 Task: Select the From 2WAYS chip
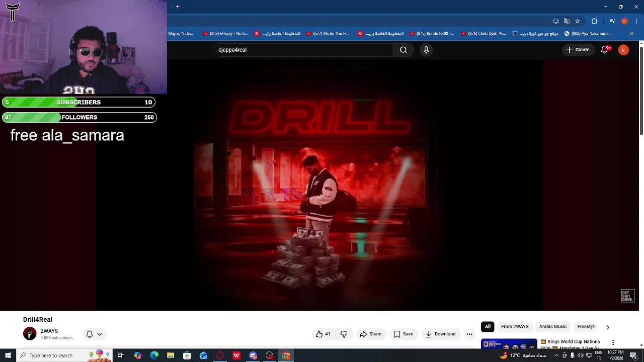click(515, 327)
